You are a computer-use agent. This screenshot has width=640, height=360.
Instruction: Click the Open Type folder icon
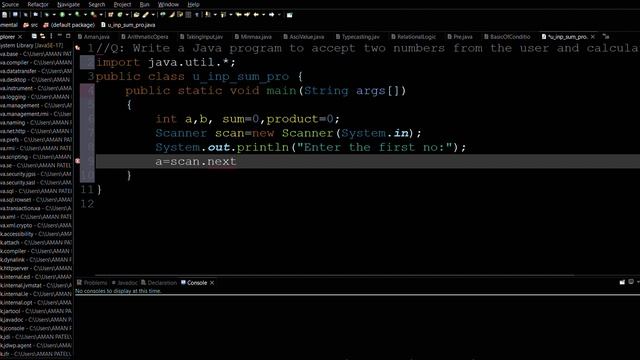coord(136,15)
